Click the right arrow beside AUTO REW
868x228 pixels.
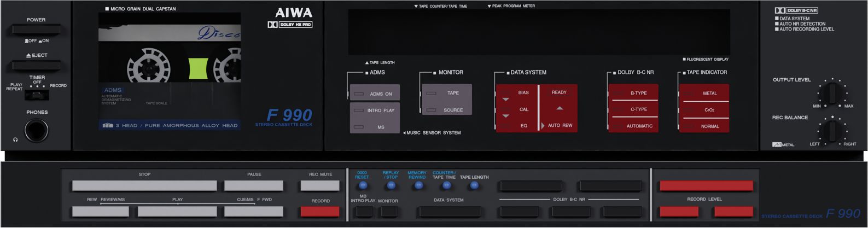coord(543,126)
